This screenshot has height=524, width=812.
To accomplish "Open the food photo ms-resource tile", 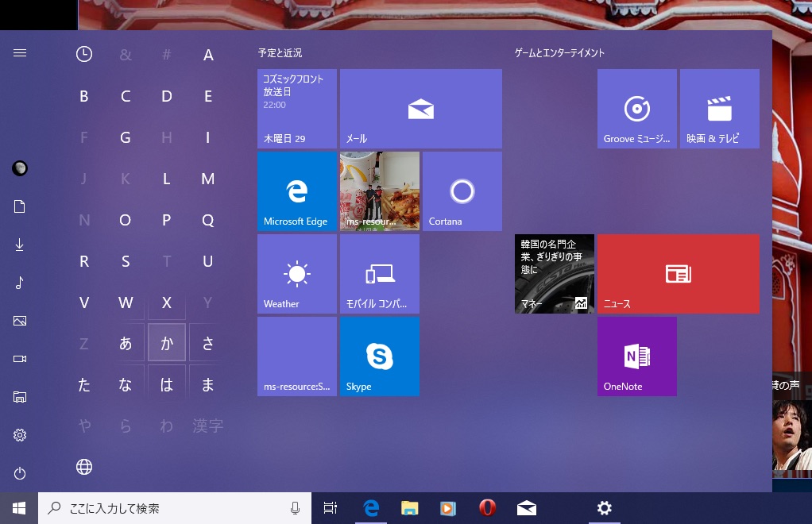I will tap(380, 191).
